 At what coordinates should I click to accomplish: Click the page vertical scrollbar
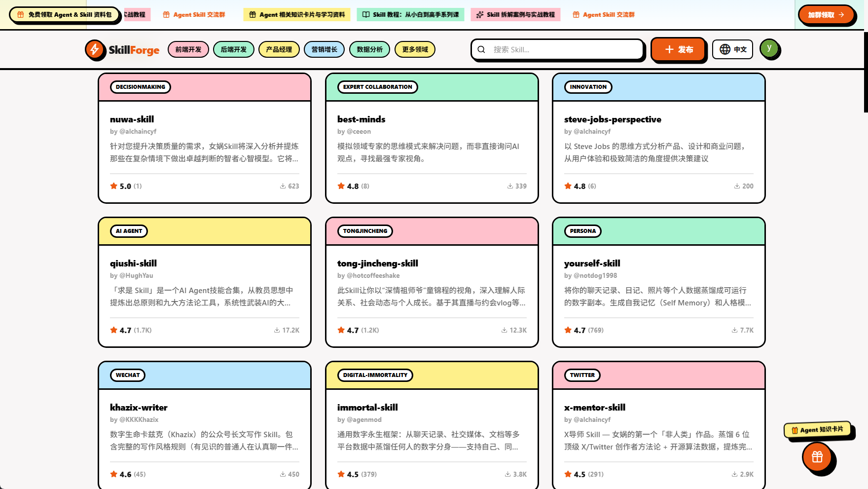tap(866, 72)
